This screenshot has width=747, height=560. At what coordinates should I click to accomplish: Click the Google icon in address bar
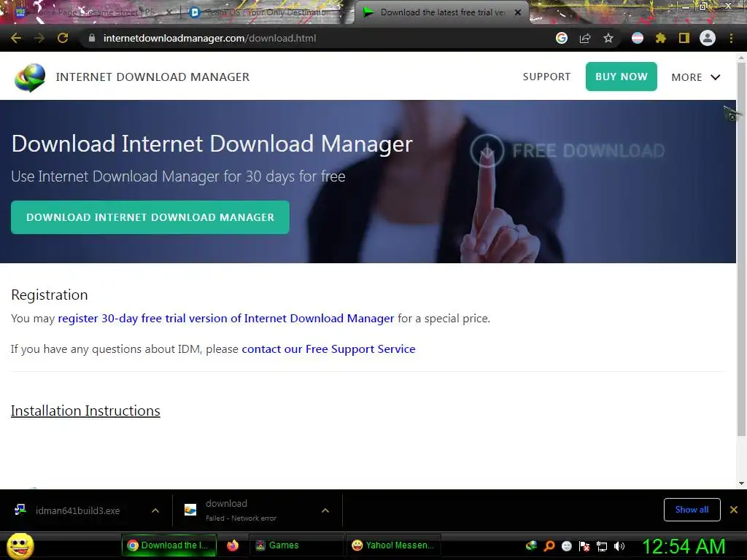pyautogui.click(x=562, y=38)
